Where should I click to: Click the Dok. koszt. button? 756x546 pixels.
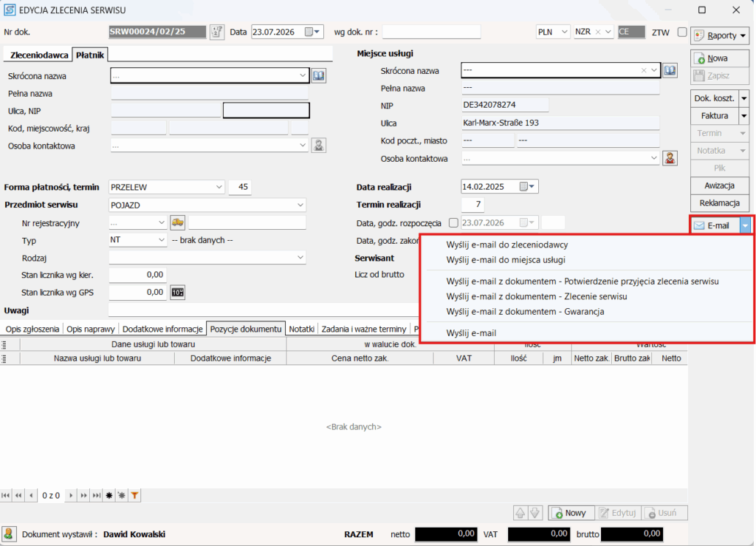[715, 98]
